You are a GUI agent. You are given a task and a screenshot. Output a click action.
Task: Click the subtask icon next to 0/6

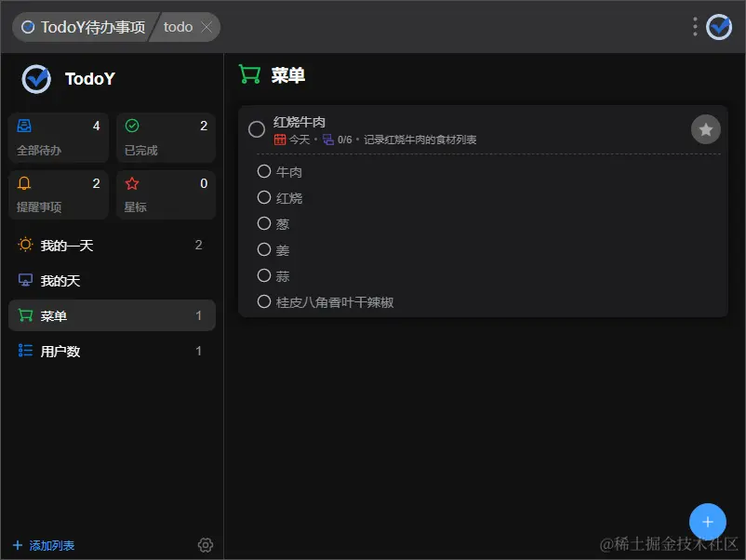coord(328,140)
